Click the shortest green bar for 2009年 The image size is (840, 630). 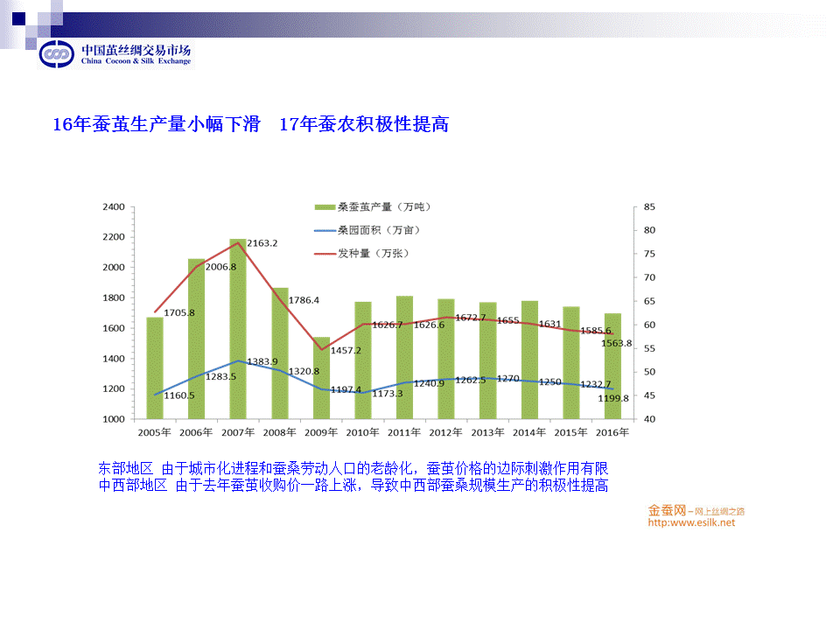click(321, 381)
